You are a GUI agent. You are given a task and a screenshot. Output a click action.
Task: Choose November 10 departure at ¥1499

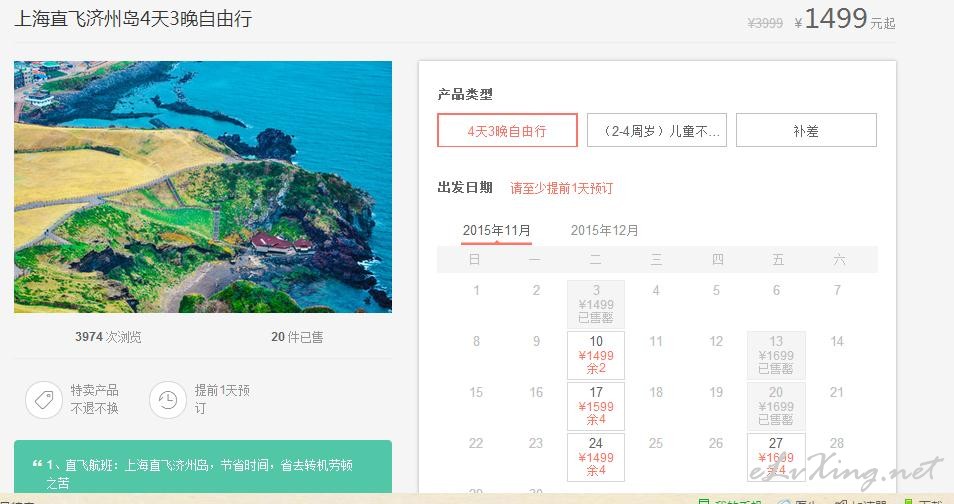click(596, 355)
